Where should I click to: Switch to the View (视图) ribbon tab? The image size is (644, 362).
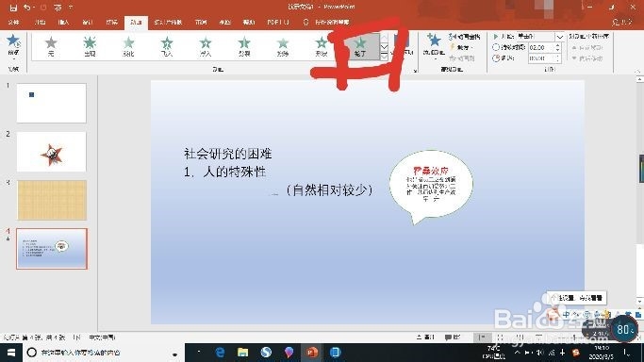click(225, 23)
